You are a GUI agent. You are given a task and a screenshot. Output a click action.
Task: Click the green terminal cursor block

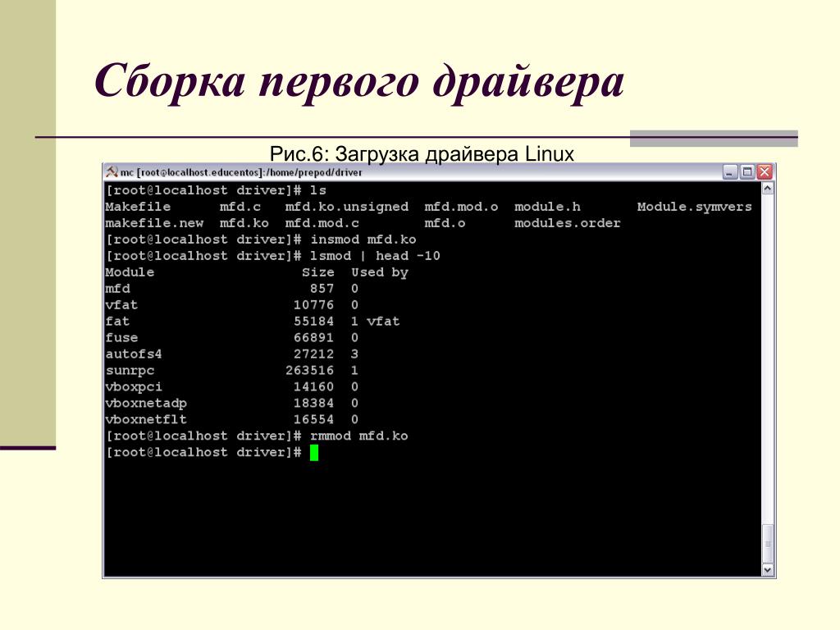click(314, 453)
